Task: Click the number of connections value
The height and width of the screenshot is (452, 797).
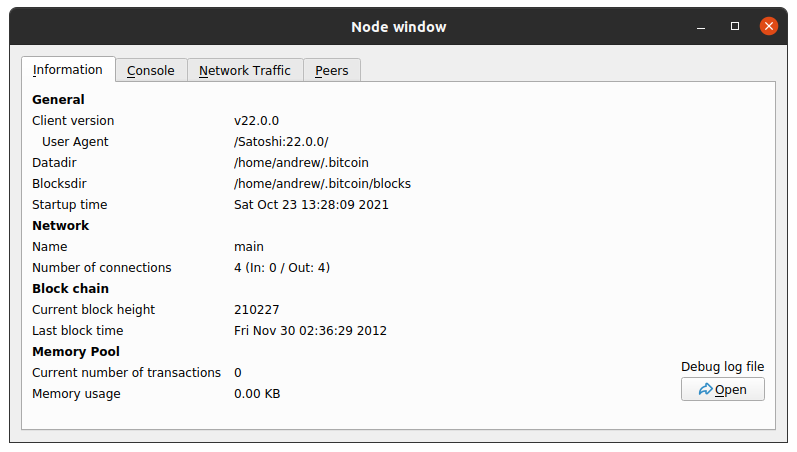Action: coord(282,268)
